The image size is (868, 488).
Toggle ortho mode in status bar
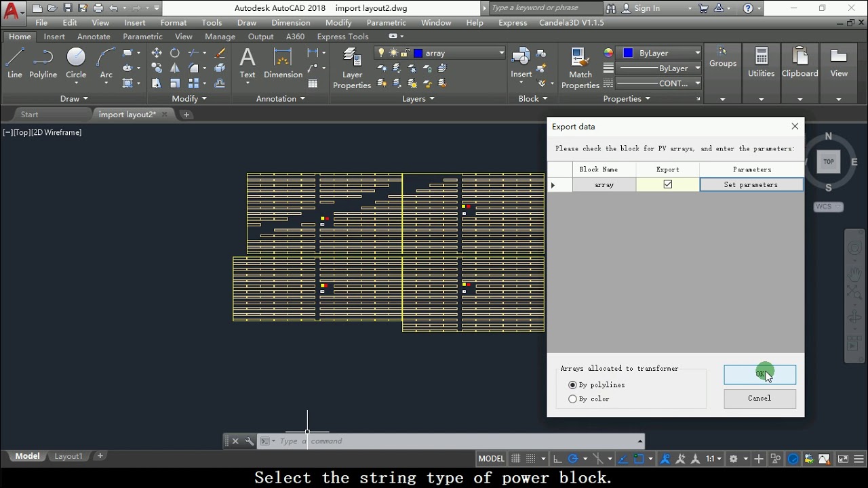557,459
